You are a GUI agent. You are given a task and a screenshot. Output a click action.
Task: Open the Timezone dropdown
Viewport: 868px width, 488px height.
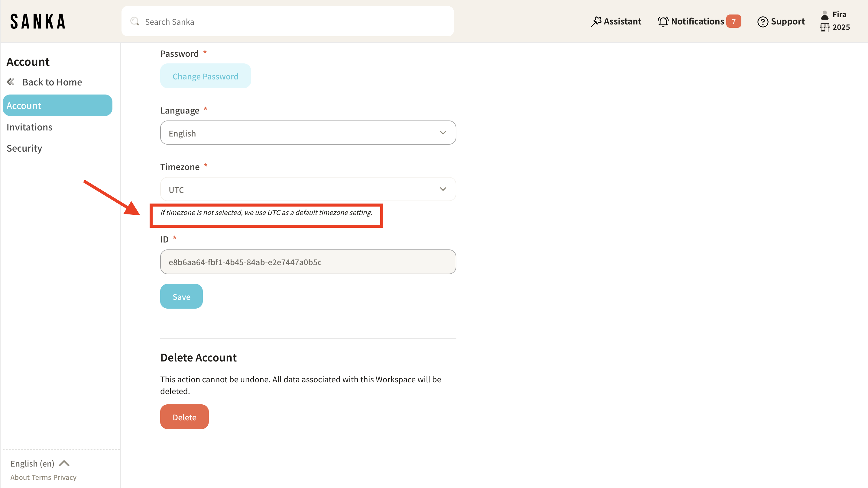pos(308,189)
